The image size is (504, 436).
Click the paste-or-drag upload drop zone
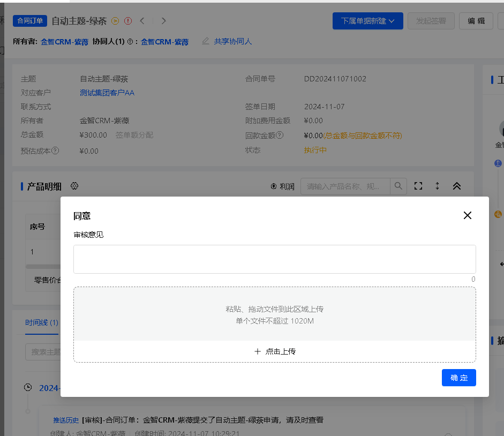pyautogui.click(x=275, y=314)
